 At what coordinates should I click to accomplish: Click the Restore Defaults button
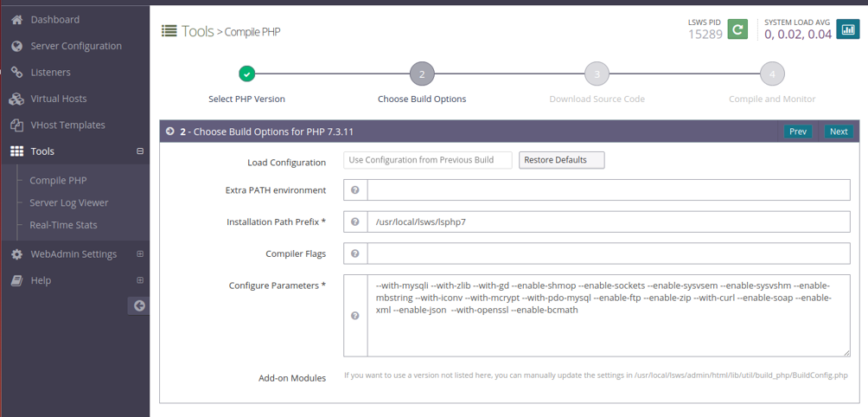click(561, 160)
